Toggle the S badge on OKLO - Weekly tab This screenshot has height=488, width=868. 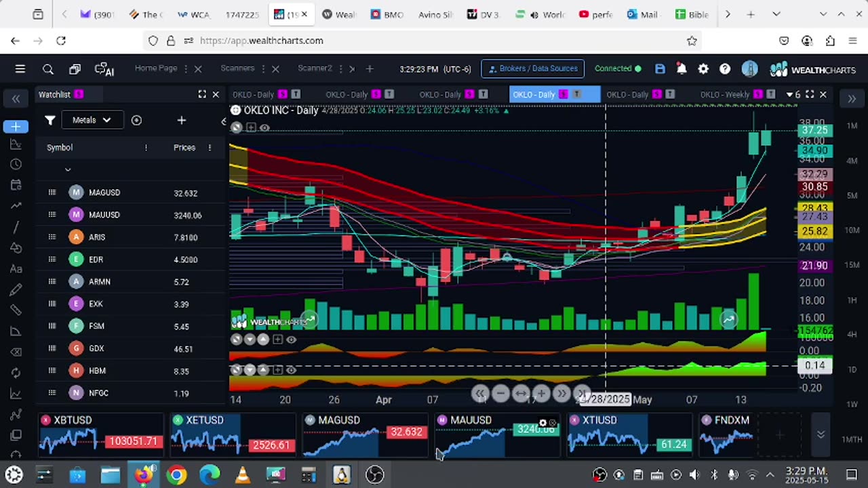click(x=758, y=94)
